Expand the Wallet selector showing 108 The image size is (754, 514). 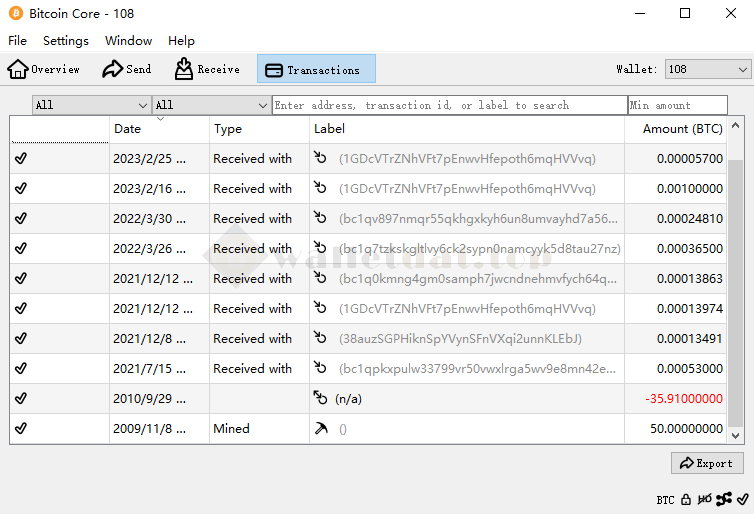pyautogui.click(x=707, y=69)
